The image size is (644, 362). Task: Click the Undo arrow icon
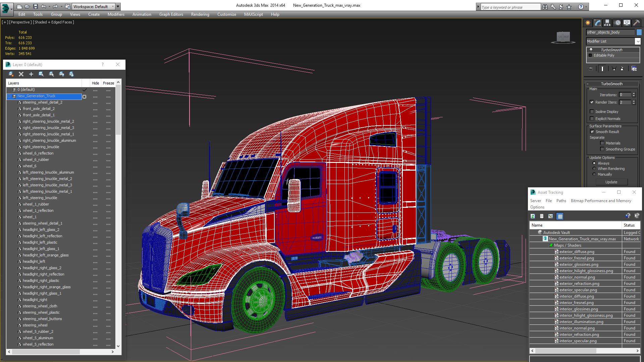[44, 6]
